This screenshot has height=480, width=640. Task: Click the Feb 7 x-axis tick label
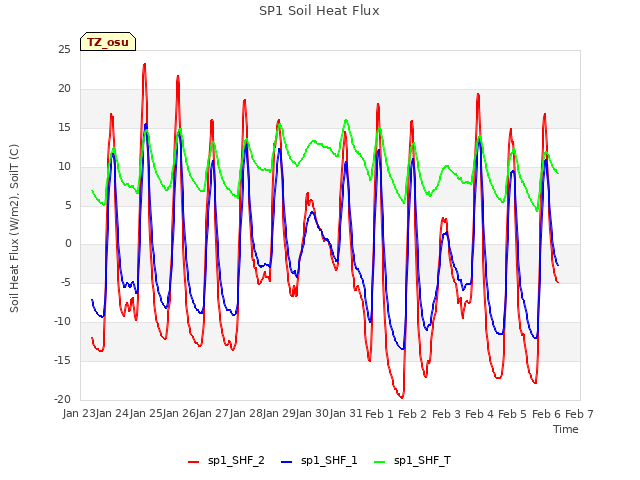[x=579, y=414]
